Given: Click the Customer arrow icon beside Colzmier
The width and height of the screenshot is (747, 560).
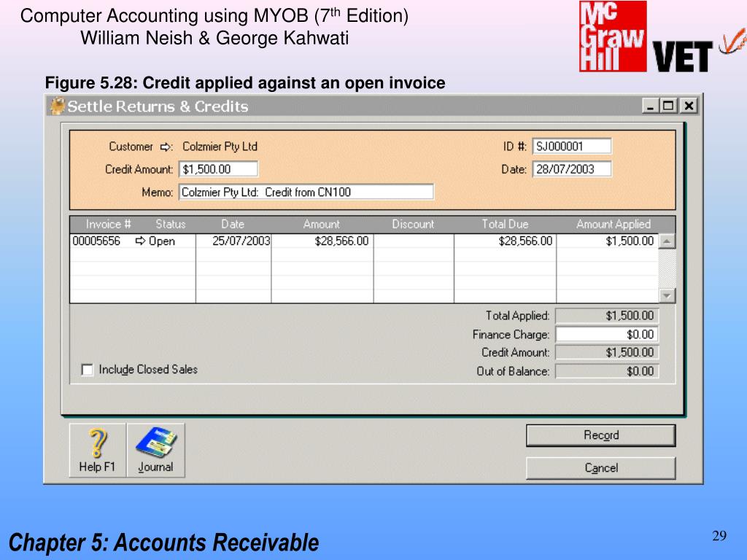Looking at the screenshot, I should coord(166,147).
